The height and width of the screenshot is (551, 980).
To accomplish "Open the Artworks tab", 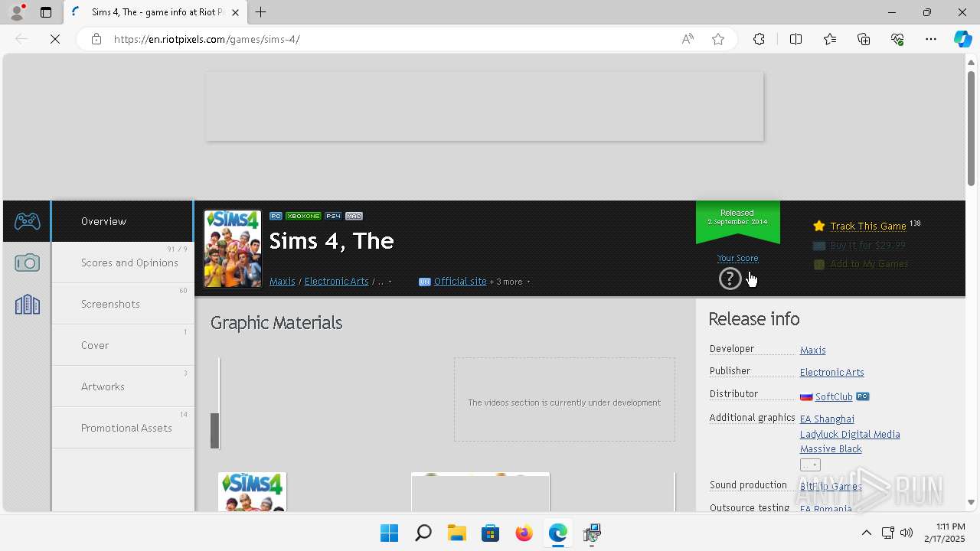I will pos(122,386).
